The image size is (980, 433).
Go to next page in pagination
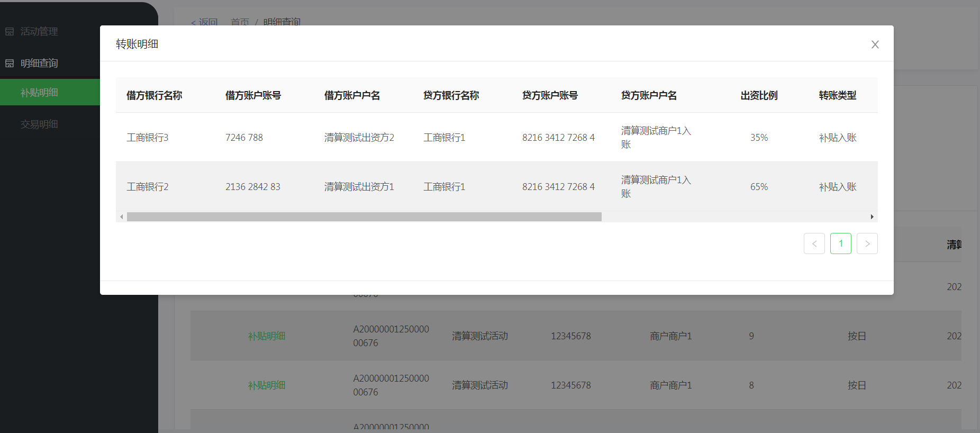pos(867,243)
